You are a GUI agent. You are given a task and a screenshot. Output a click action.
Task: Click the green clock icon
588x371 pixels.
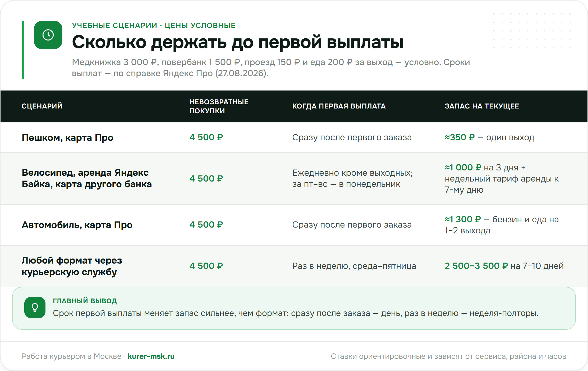(x=48, y=35)
